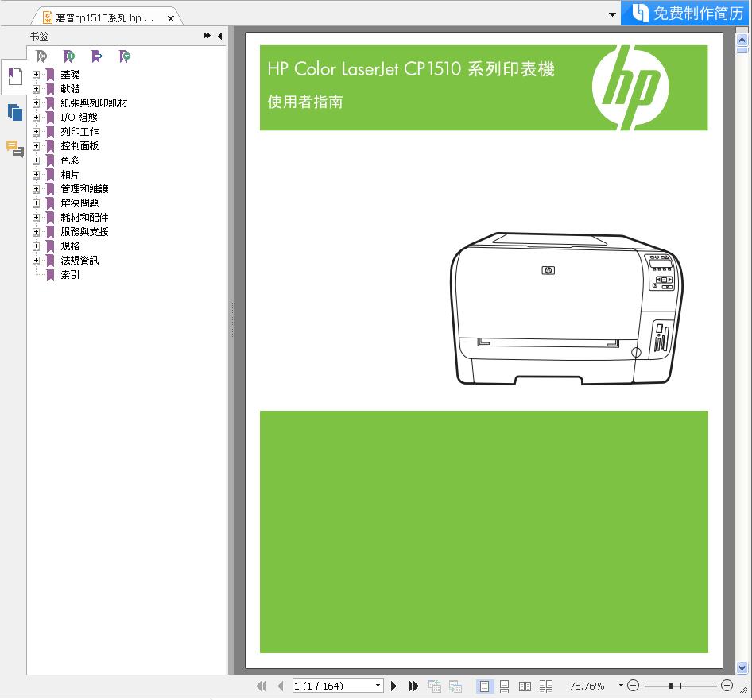752x700 pixels.
Task: Expand the 紙張與列印紙材 bookmark
Action: coord(36,103)
